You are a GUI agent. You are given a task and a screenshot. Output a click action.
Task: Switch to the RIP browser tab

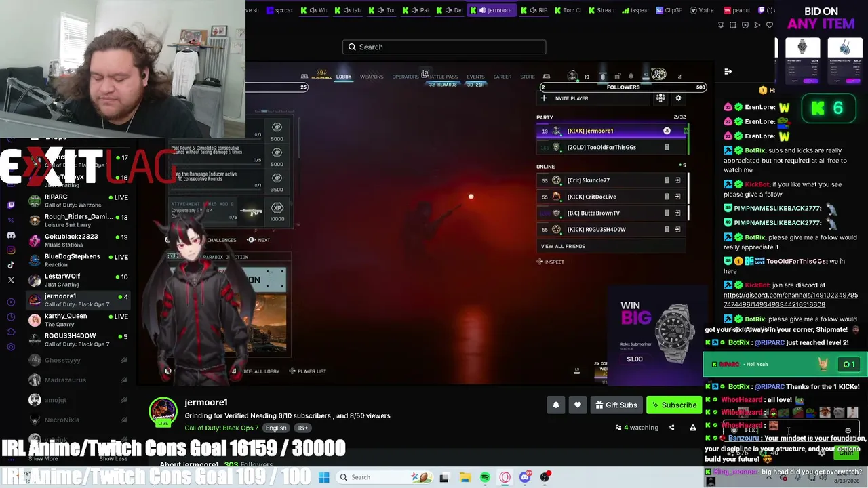tap(534, 10)
